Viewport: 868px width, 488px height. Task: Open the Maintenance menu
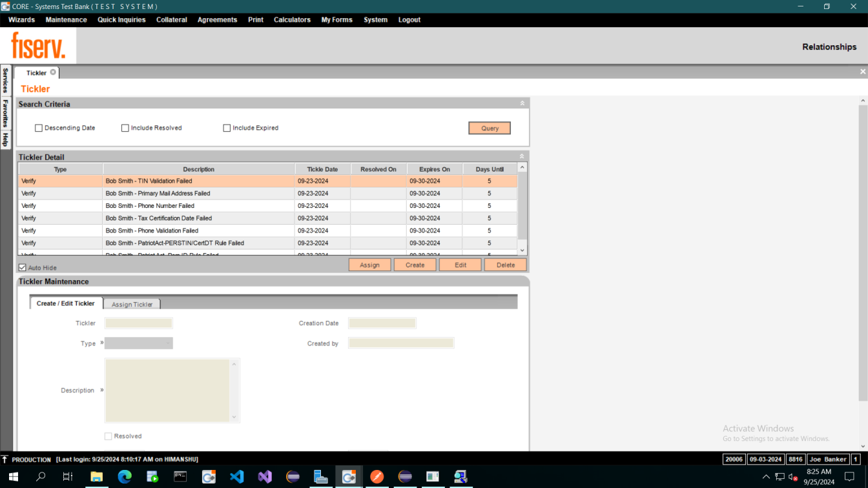click(66, 20)
